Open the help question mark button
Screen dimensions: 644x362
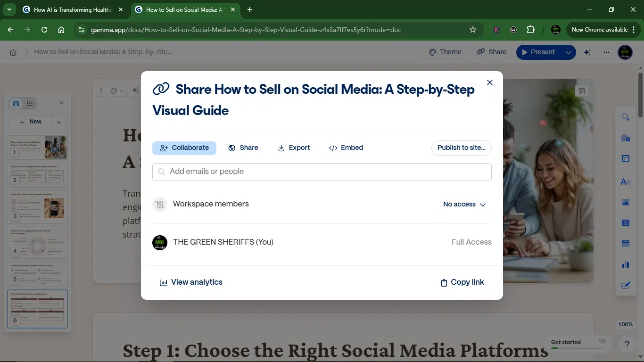tap(627, 344)
